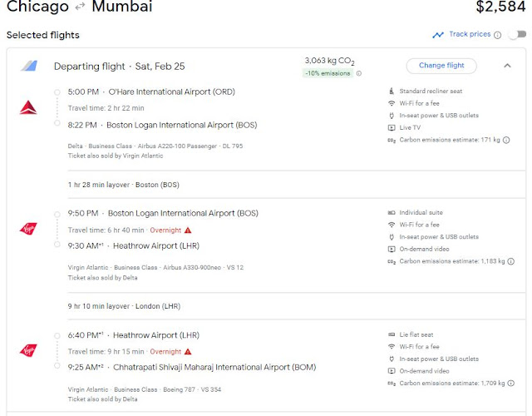Toggle the Track prices switch
Viewport: 532px width, 416px height.
[517, 34]
